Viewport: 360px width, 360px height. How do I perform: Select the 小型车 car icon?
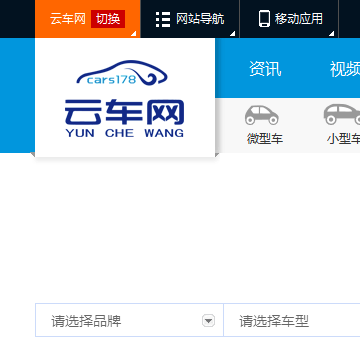tap(342, 114)
